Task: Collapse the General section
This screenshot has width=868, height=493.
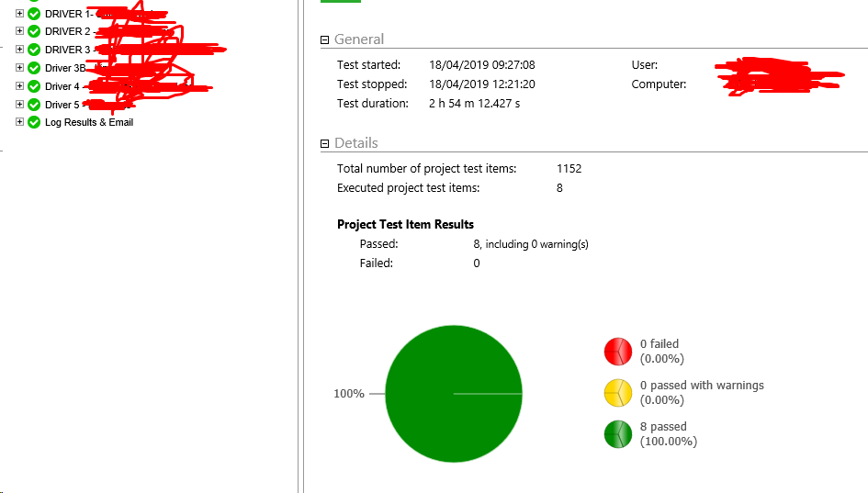Action: [324, 39]
